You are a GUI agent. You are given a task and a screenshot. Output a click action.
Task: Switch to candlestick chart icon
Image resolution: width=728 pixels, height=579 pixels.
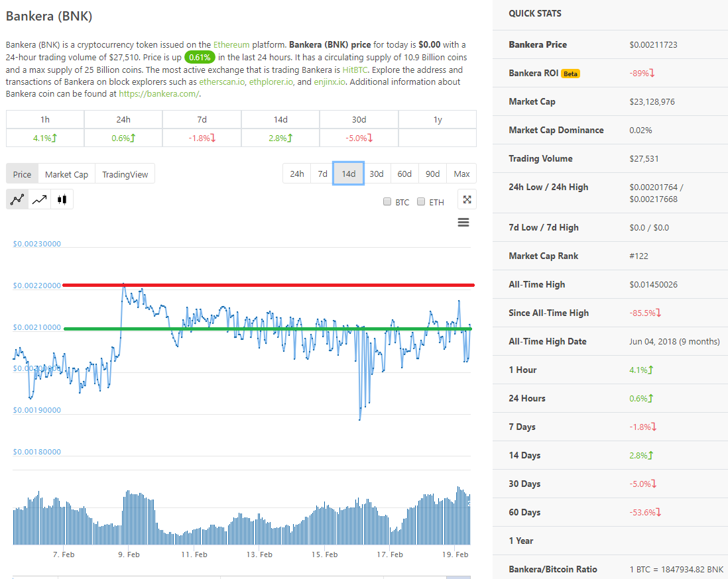pyautogui.click(x=62, y=199)
